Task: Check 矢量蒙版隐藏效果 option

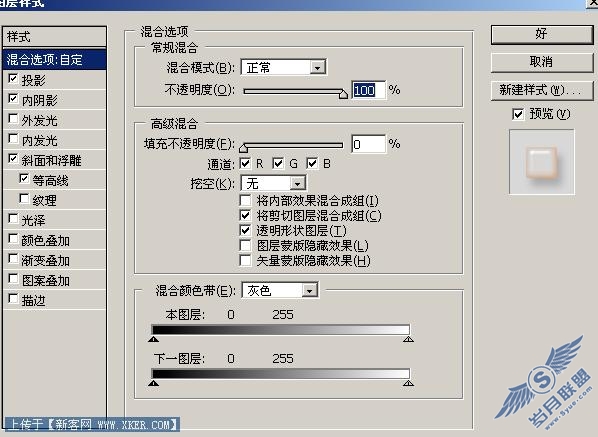Action: pos(245,260)
